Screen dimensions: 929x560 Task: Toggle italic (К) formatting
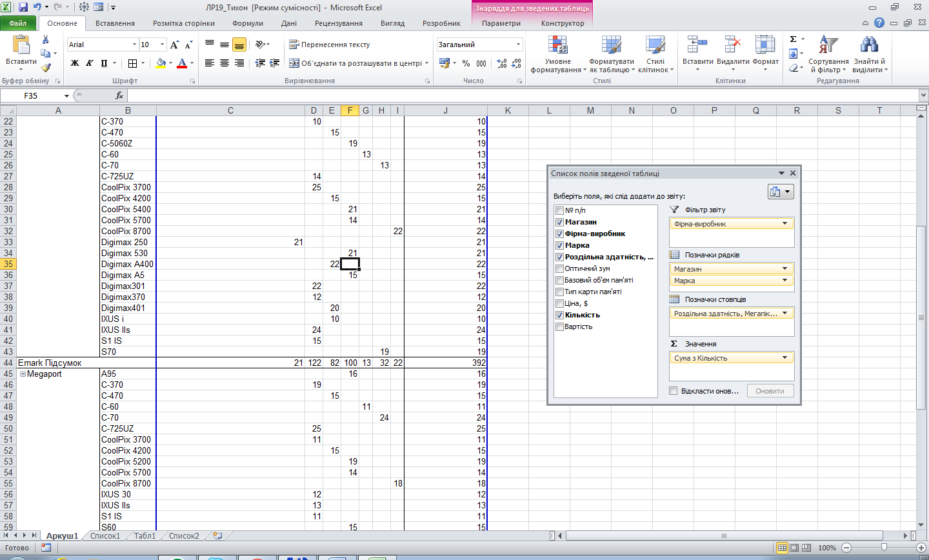pyautogui.click(x=89, y=63)
